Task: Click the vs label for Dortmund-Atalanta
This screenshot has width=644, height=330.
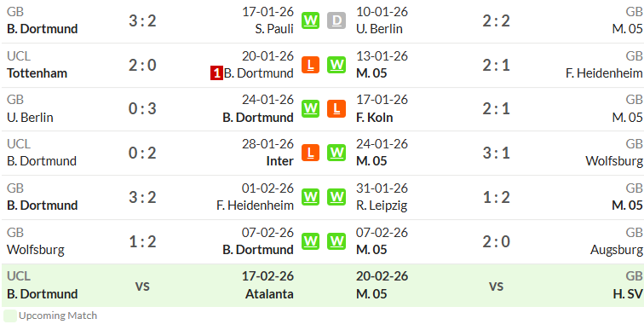Action: point(142,286)
